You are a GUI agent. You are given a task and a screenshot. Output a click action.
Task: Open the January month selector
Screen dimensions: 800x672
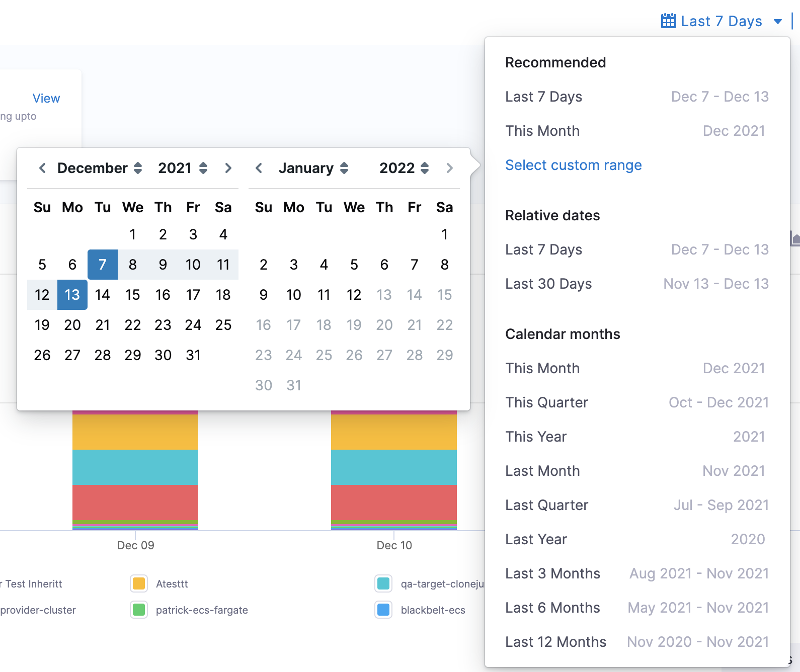pyautogui.click(x=313, y=168)
